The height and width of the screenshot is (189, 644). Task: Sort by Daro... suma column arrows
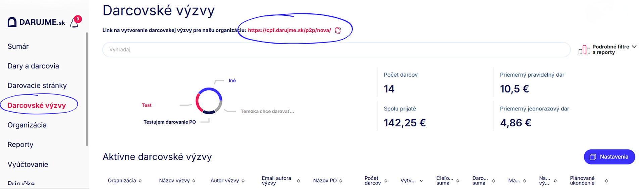tap(493, 181)
